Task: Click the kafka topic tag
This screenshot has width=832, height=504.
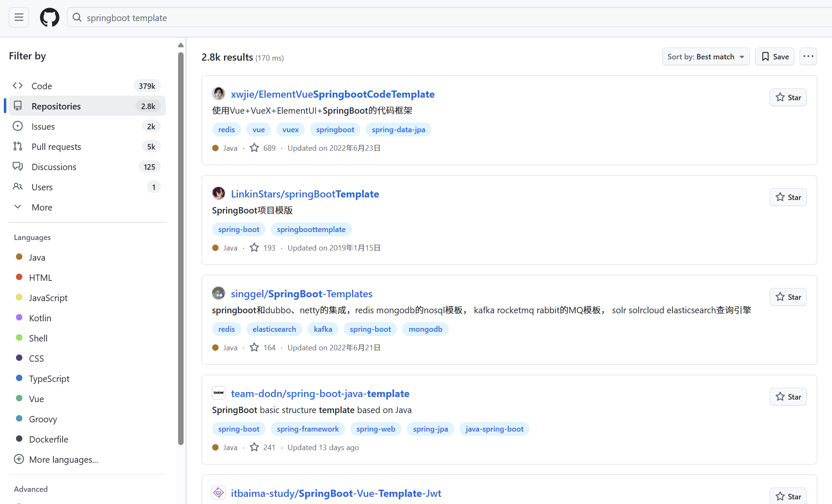Action: [x=323, y=329]
